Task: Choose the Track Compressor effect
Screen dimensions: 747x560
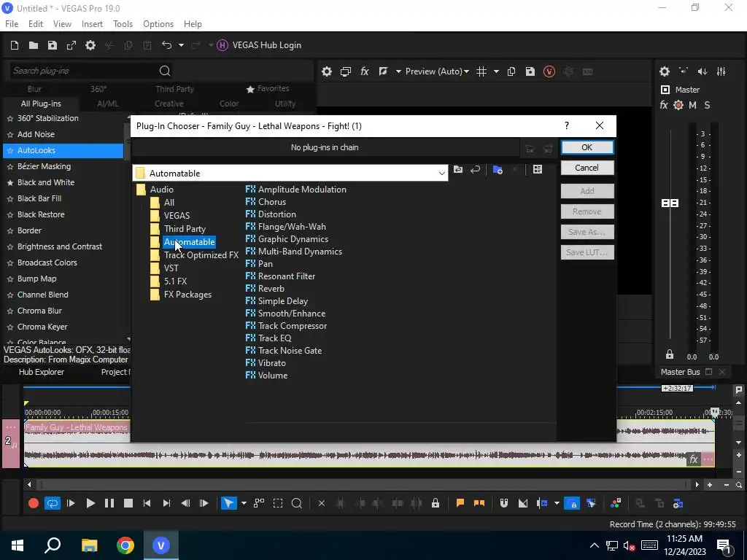Action: click(292, 326)
